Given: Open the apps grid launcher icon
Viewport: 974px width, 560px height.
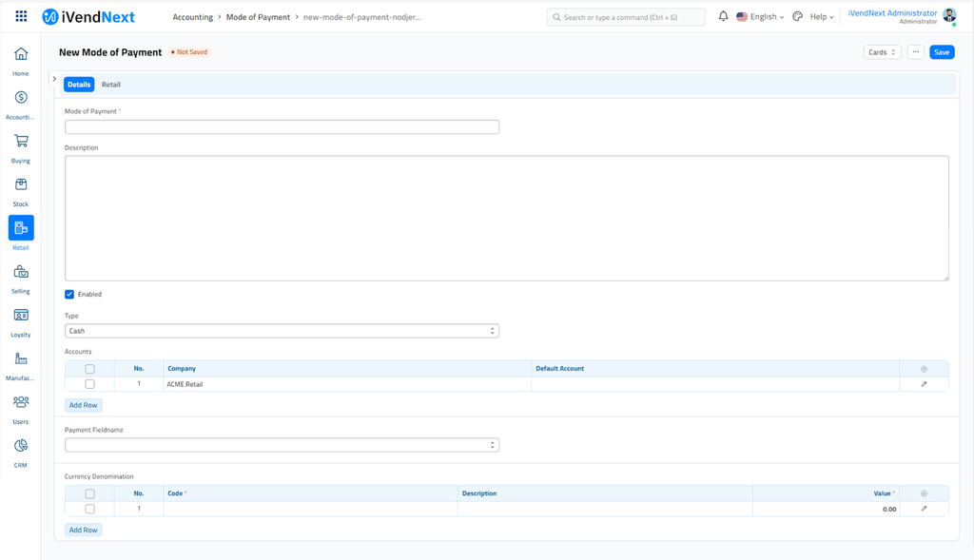Looking at the screenshot, I should click(x=21, y=17).
